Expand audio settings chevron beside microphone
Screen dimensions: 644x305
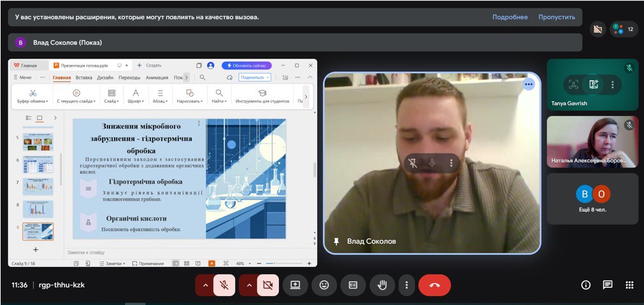[205, 285]
